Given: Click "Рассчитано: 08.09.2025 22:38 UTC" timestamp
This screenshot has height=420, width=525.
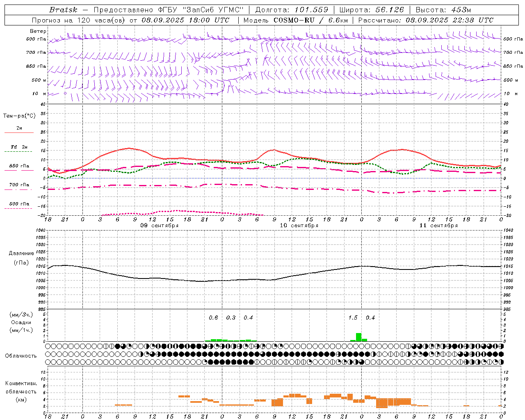Looking at the screenshot, I should click(x=426, y=20).
